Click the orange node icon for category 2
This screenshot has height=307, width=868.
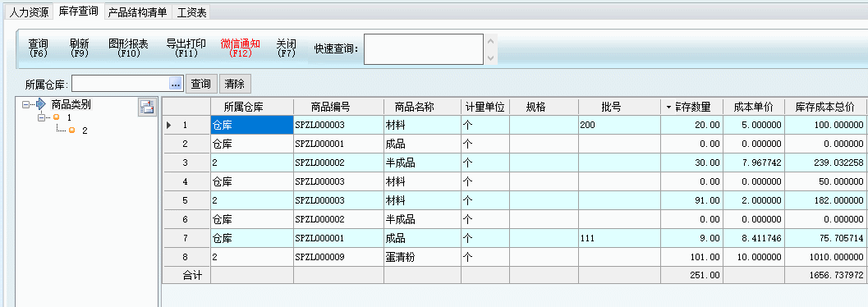pos(71,131)
